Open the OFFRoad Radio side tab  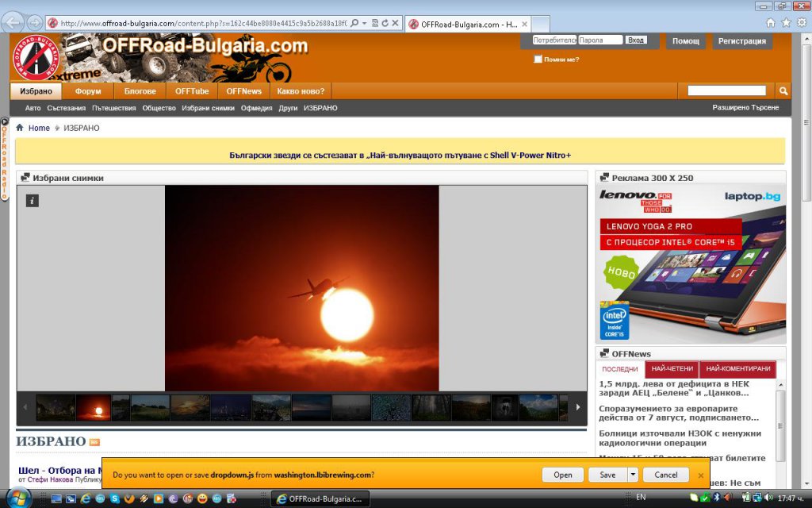4,160
